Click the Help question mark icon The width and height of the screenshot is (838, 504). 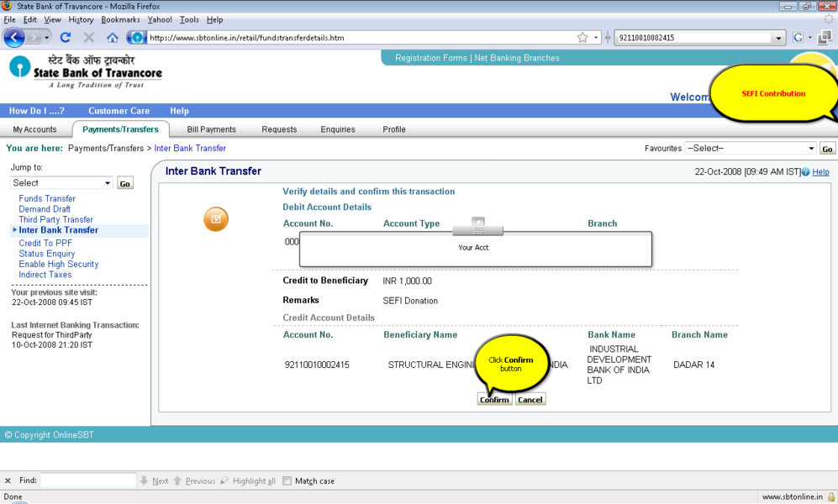point(806,172)
